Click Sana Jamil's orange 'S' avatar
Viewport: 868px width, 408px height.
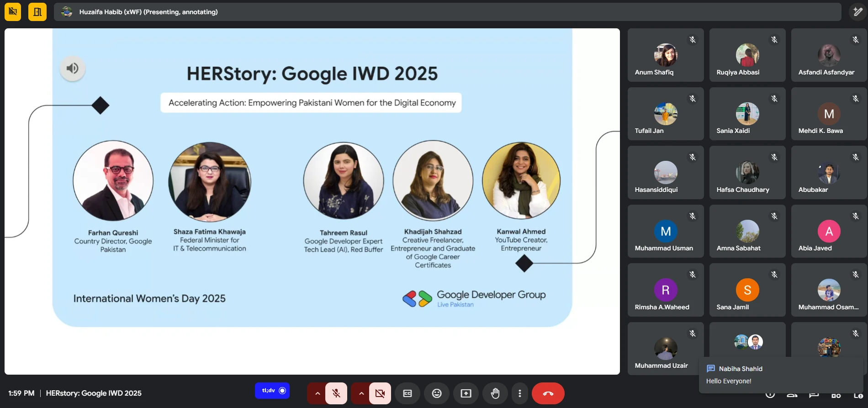coord(747,290)
